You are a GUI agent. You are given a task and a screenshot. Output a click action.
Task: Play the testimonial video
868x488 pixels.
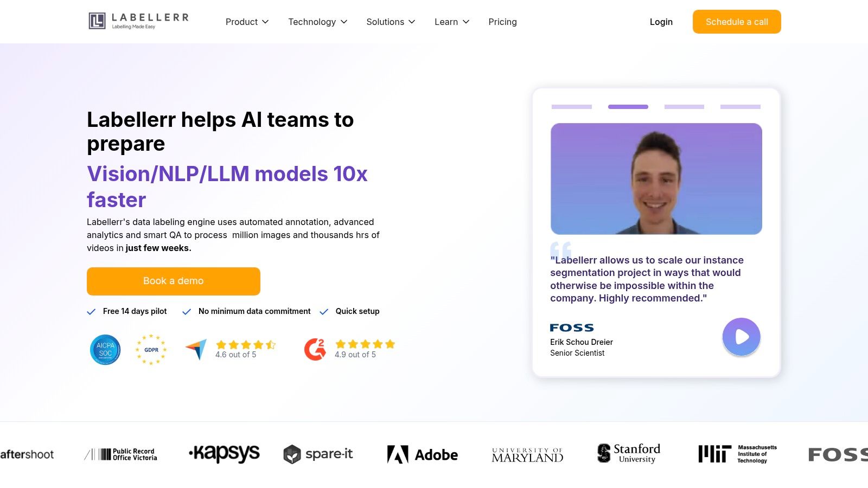point(741,337)
